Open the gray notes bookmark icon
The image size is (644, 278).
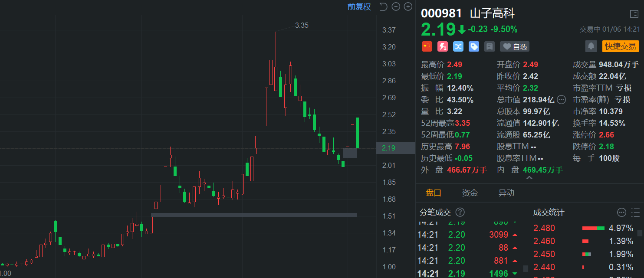(x=490, y=46)
